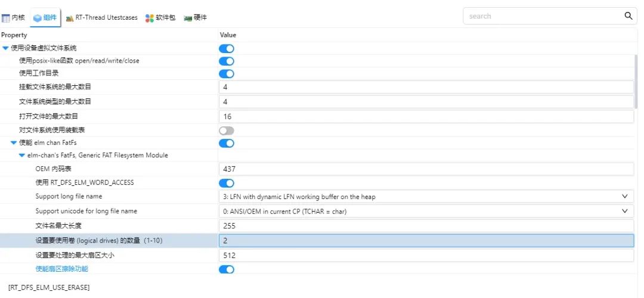
Task: Toggle RT_DFS_ELM_WORD_ACCESS switch
Action: coord(227,183)
